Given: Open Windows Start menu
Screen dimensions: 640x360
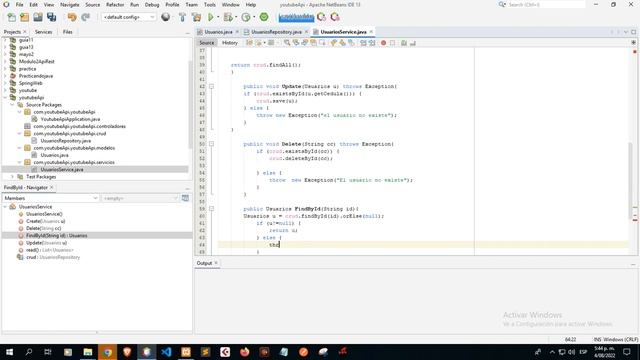Looking at the screenshot, I should pyautogui.click(x=9, y=352).
